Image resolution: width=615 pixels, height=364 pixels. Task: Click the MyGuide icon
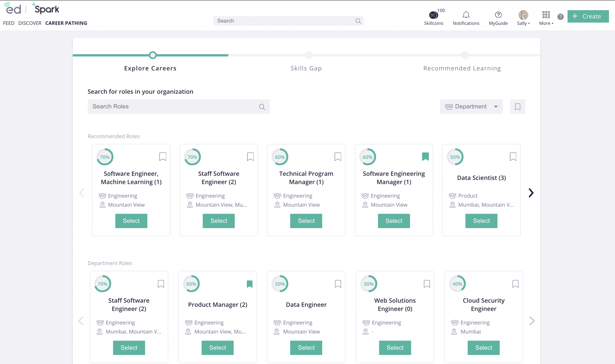[498, 14]
